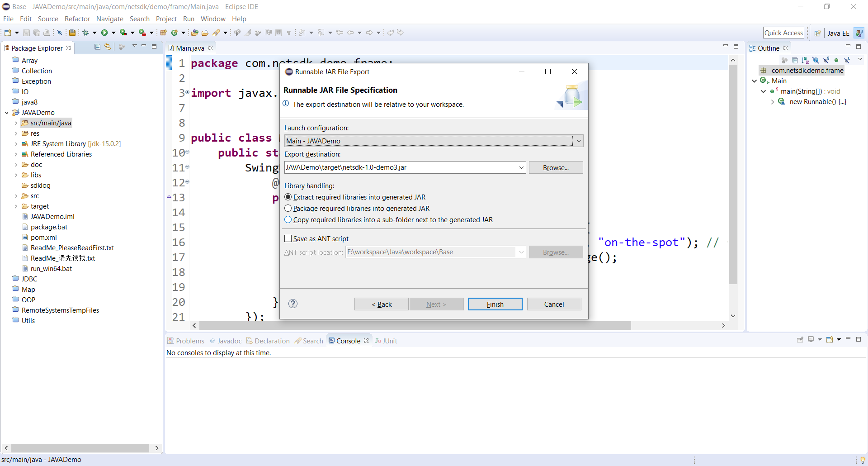Open the Export destination dropdown arrow
The width and height of the screenshot is (868, 466).
coord(521,167)
